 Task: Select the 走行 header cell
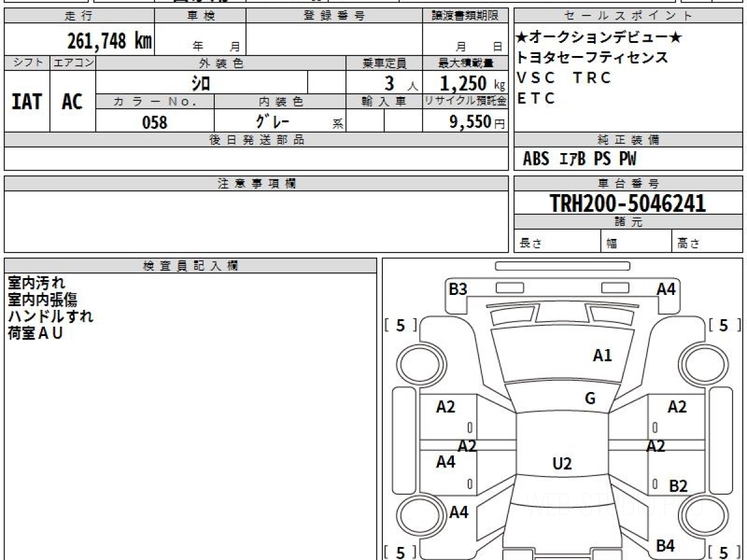point(79,16)
